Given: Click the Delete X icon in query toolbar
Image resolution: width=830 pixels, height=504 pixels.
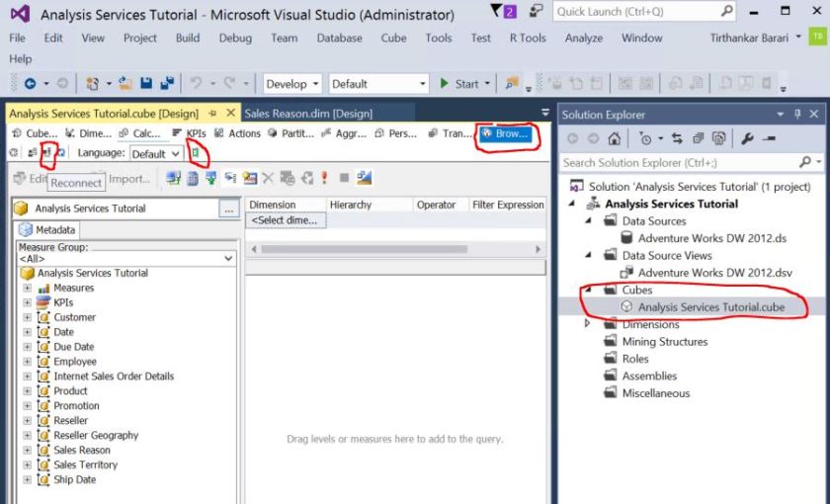Looking at the screenshot, I should pyautogui.click(x=269, y=179).
